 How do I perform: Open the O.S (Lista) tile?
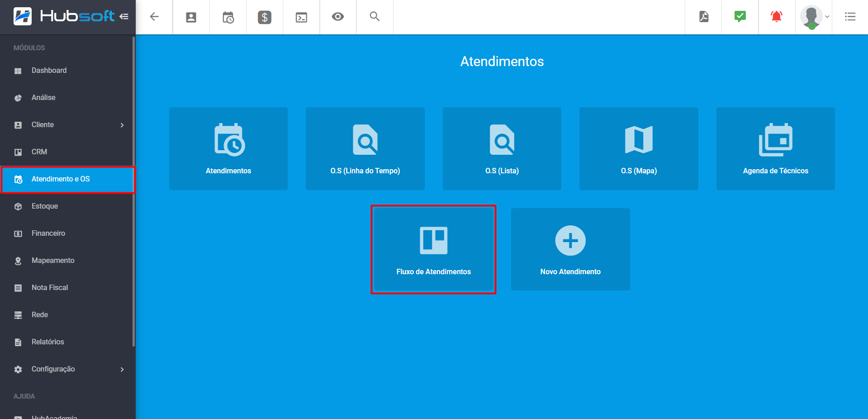click(502, 148)
